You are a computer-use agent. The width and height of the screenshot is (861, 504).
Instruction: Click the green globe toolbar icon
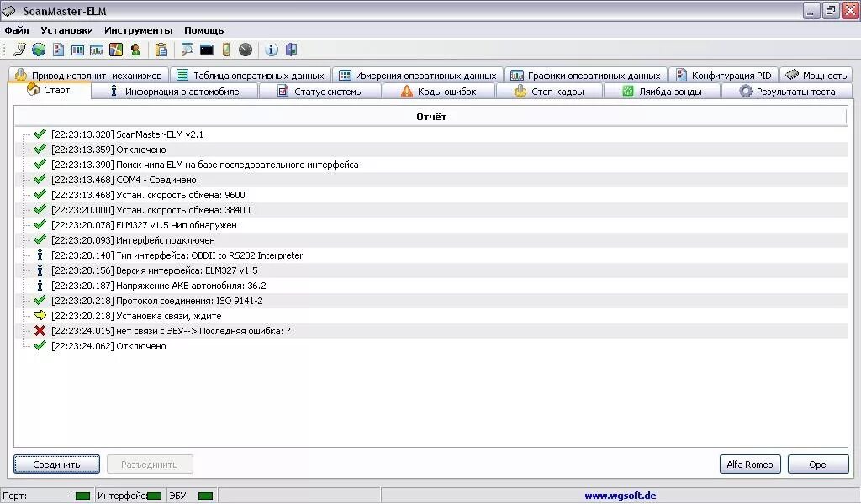pyautogui.click(x=39, y=50)
